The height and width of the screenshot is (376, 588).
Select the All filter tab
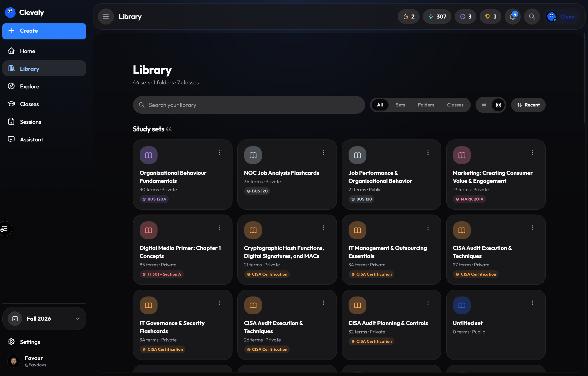pyautogui.click(x=380, y=105)
